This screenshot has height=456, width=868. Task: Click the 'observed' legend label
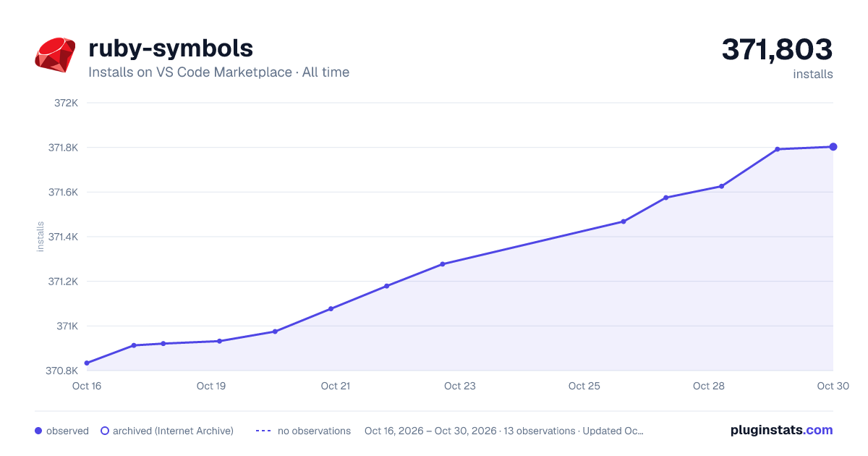[x=67, y=431]
